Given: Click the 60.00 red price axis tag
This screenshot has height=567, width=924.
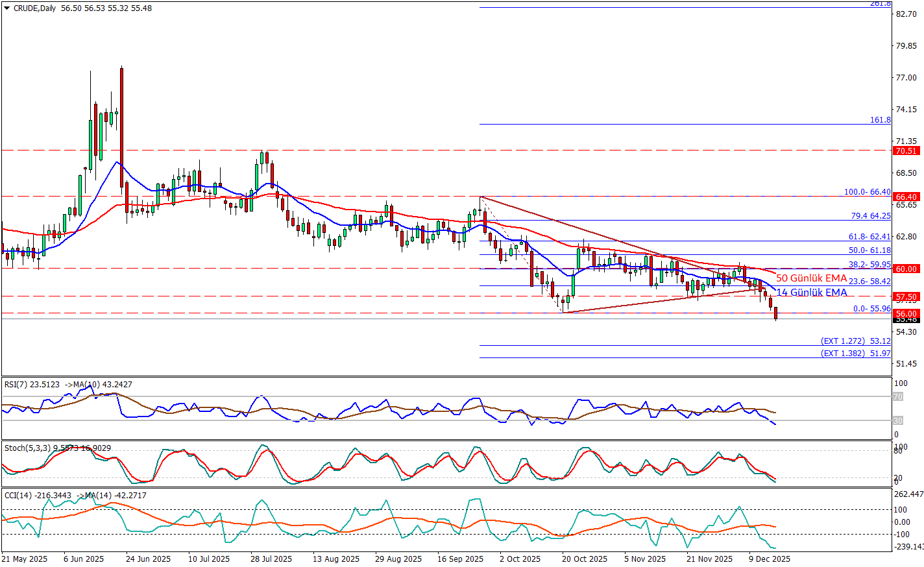Looking at the screenshot, I should coord(906,269).
